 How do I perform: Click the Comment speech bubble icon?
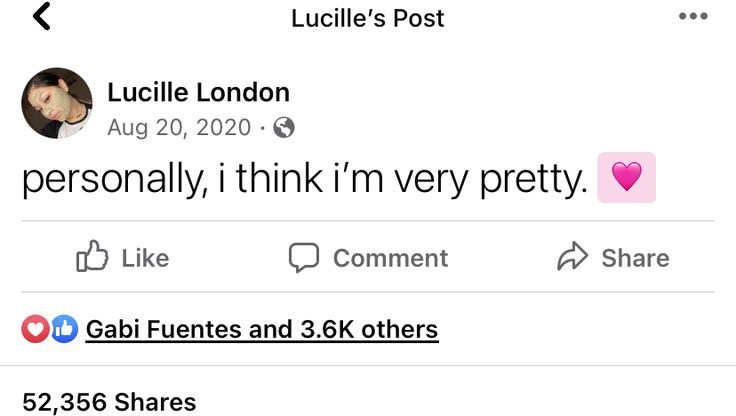tap(303, 257)
